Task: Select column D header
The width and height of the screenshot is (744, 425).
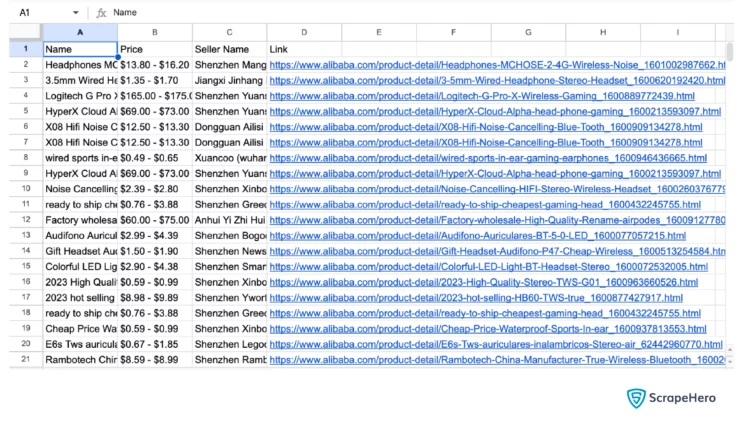Action: 304,32
